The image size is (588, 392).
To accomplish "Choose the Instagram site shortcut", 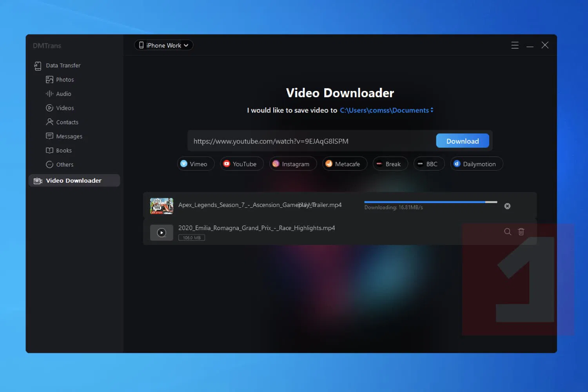I will pyautogui.click(x=293, y=164).
